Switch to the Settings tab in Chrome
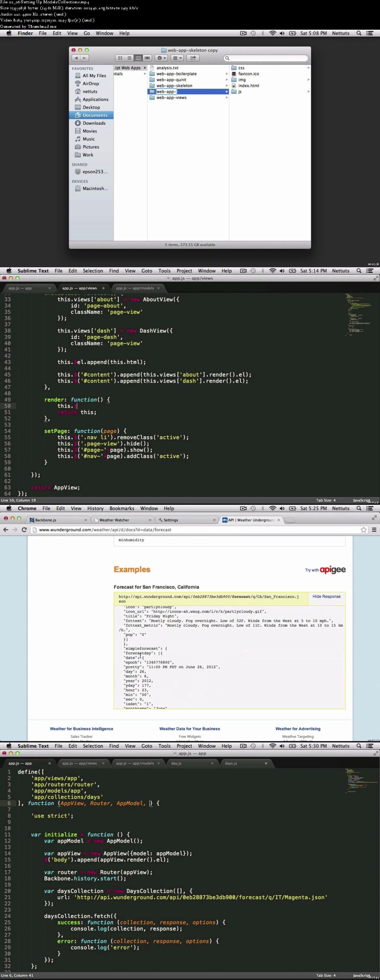380x980 pixels. click(171, 520)
